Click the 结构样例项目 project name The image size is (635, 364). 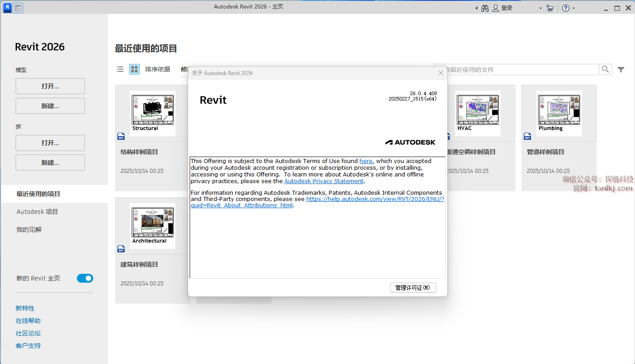(139, 152)
